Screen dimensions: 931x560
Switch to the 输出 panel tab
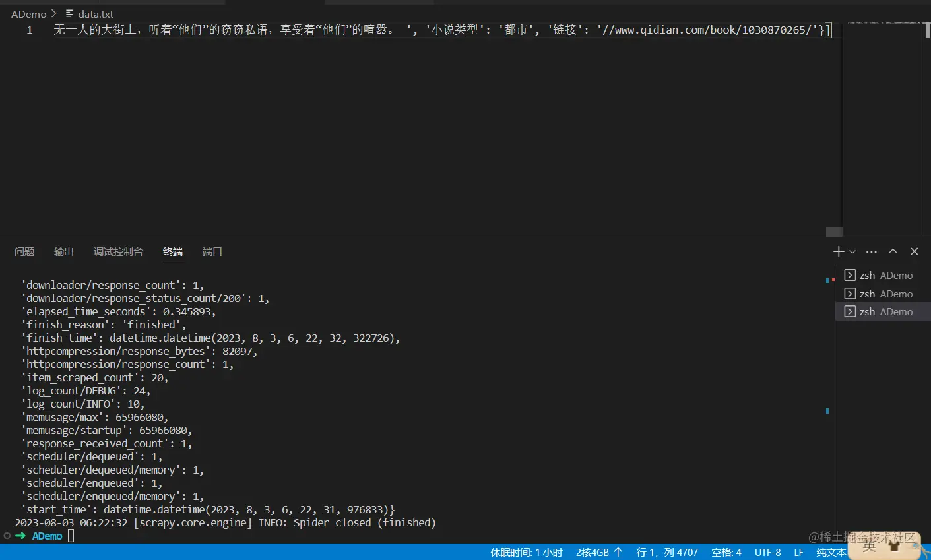pyautogui.click(x=64, y=252)
